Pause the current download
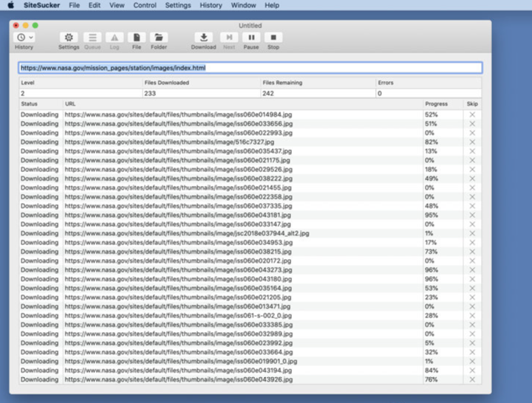Viewport: 532px width, 403px height. (251, 38)
